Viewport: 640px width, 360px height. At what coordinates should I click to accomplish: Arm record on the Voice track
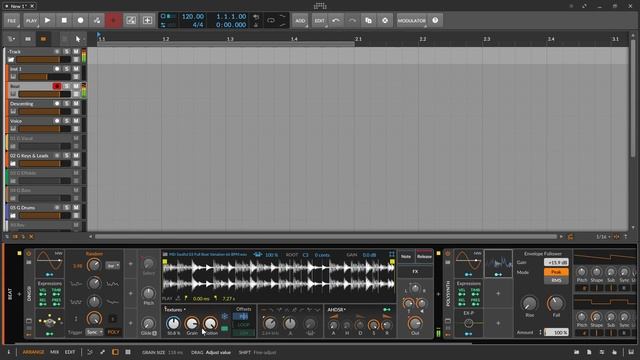[57, 121]
